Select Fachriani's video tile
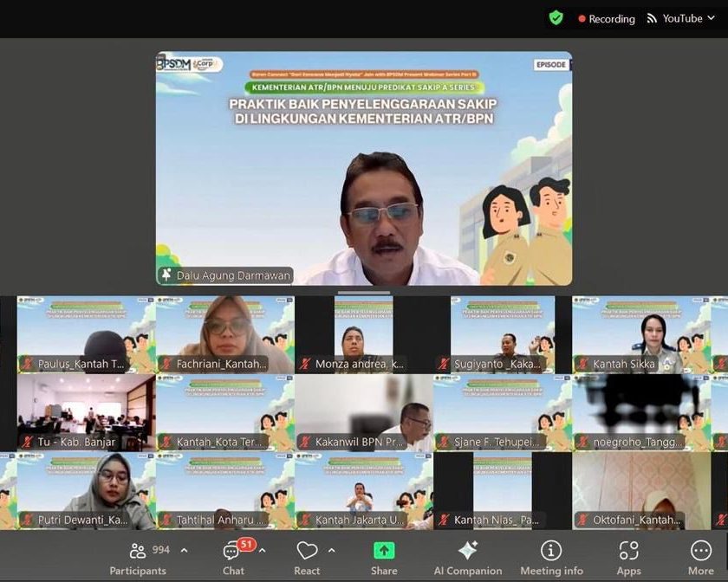The width and height of the screenshot is (728, 582). click(x=224, y=334)
